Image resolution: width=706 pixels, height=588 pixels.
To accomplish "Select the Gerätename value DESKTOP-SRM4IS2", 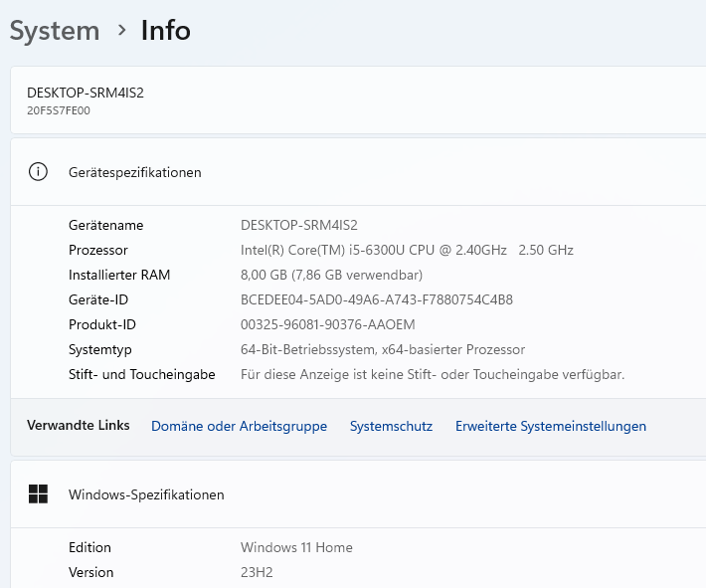I will pyautogui.click(x=299, y=225).
